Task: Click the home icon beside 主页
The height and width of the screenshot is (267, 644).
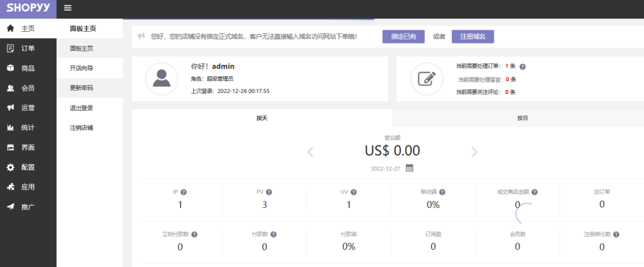Action: click(11, 29)
